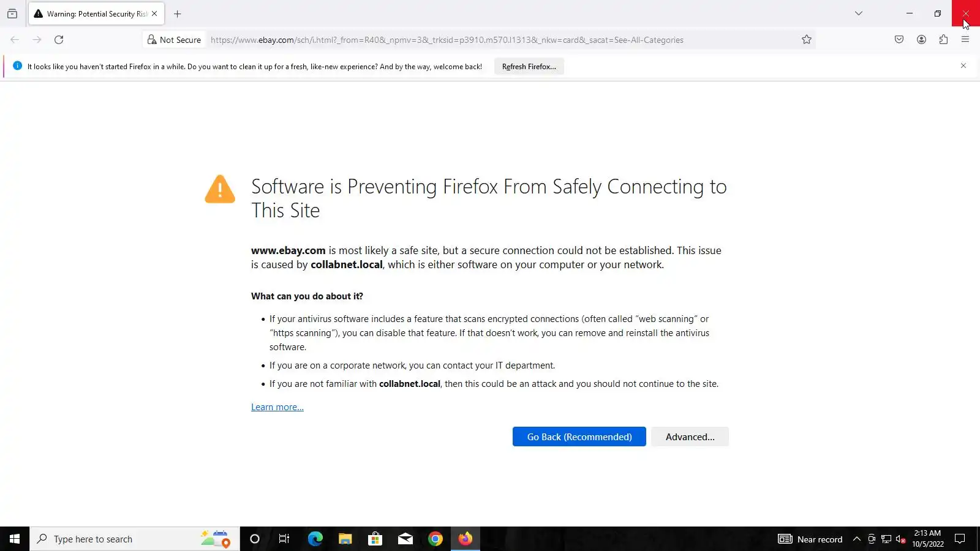This screenshot has width=980, height=551.
Task: Select the Warning: Potential Security Risk tab
Action: point(96,13)
